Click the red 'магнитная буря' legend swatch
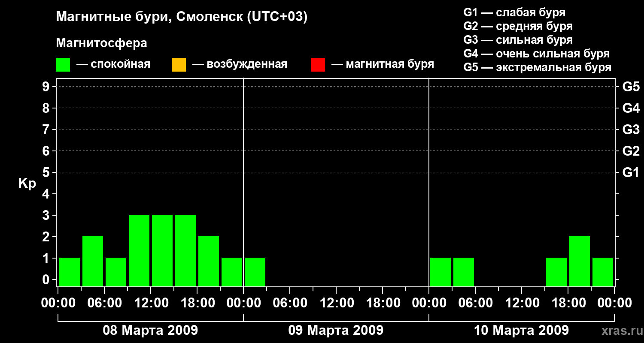Viewport: 644px width, 343px height. 318,65
